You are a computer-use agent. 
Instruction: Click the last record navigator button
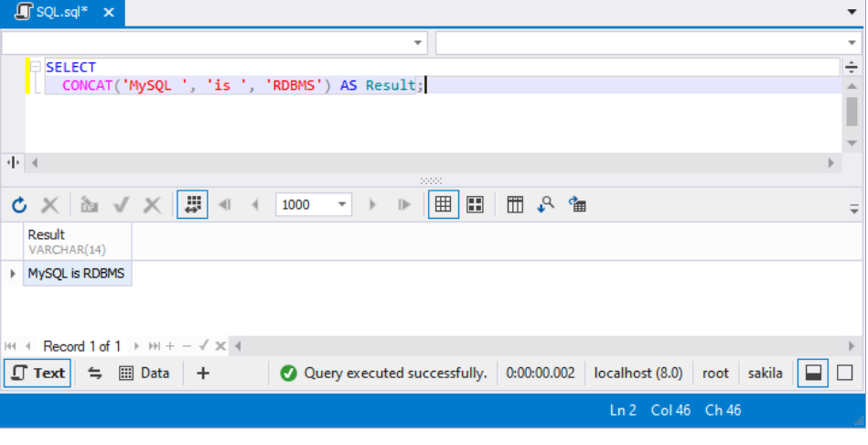pos(155,346)
